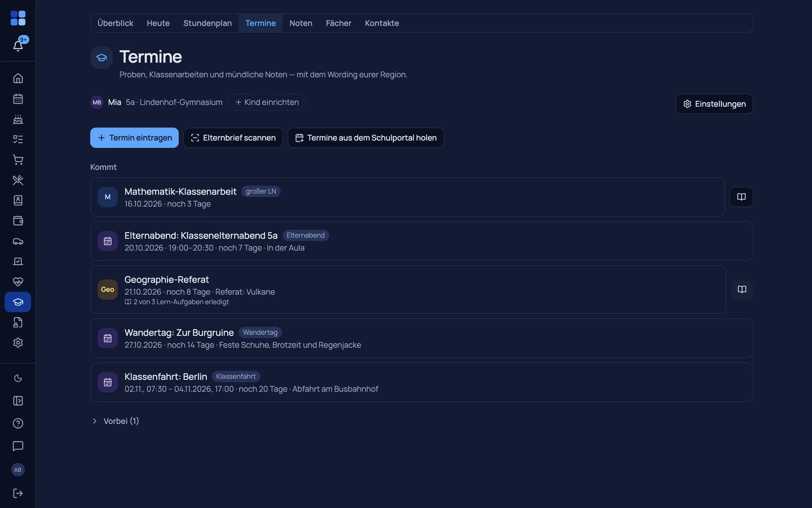Open the meals utensils icon in sidebar
This screenshot has width=812, height=508.
click(x=18, y=180)
